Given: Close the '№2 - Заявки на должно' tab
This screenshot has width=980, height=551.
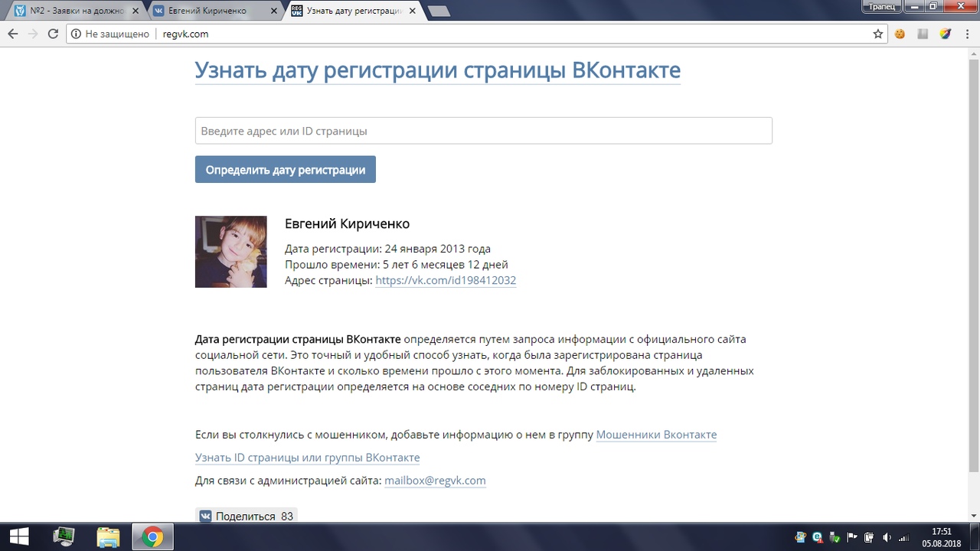Looking at the screenshot, I should click(x=136, y=11).
